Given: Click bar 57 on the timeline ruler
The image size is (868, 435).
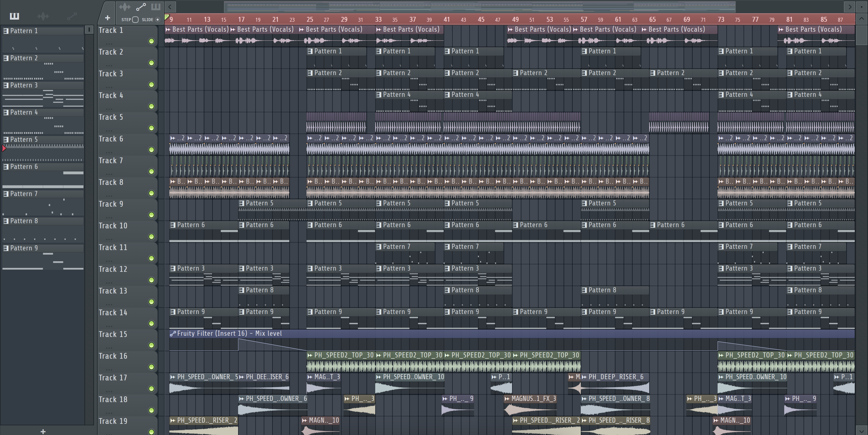Looking at the screenshot, I should click(x=583, y=20).
